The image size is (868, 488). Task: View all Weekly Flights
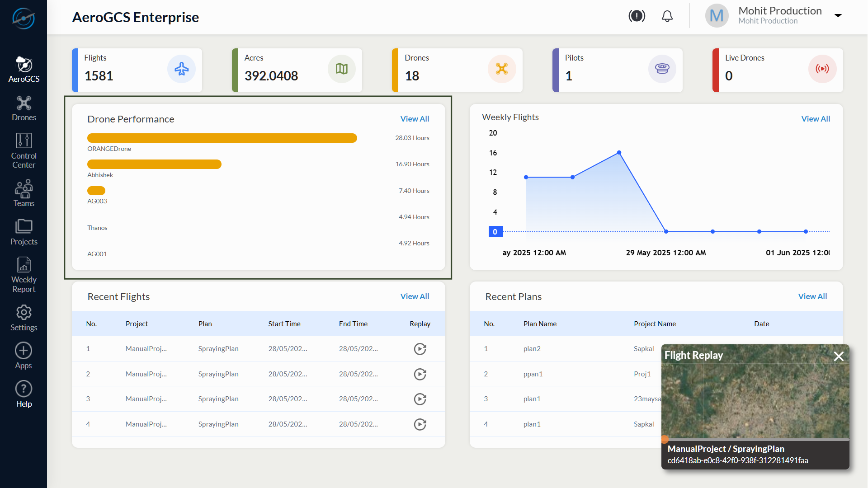tap(816, 119)
